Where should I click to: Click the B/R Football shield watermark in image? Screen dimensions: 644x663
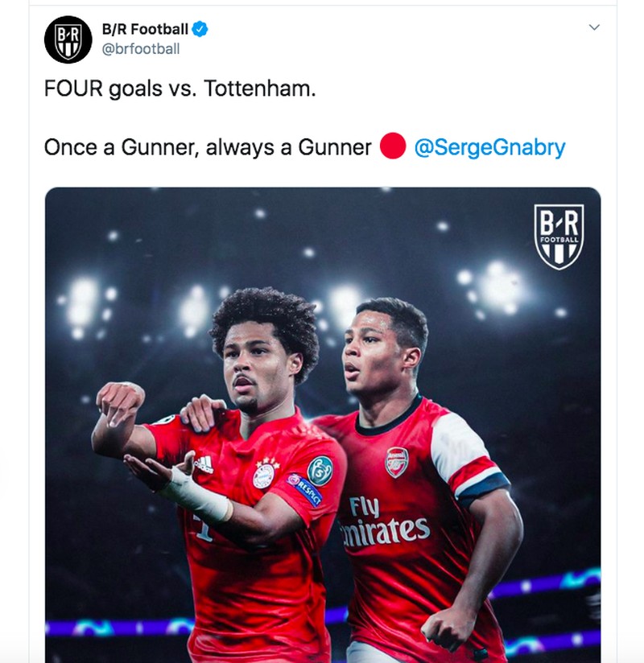click(559, 236)
